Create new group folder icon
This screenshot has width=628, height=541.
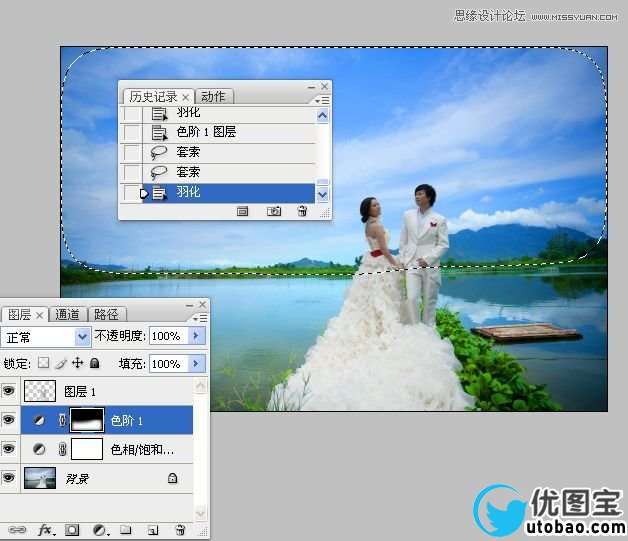click(x=126, y=530)
